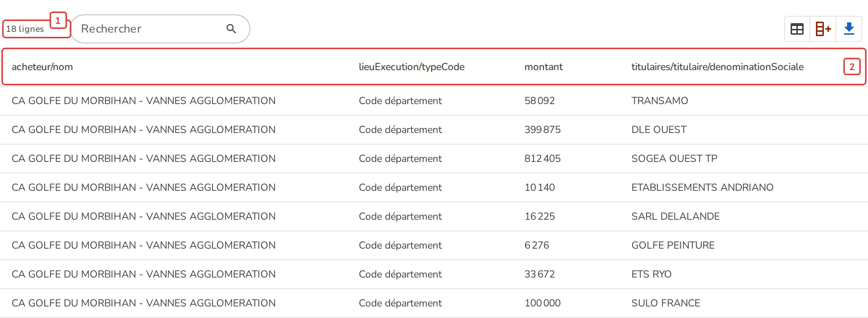Click the montant value 812 405

542,159
